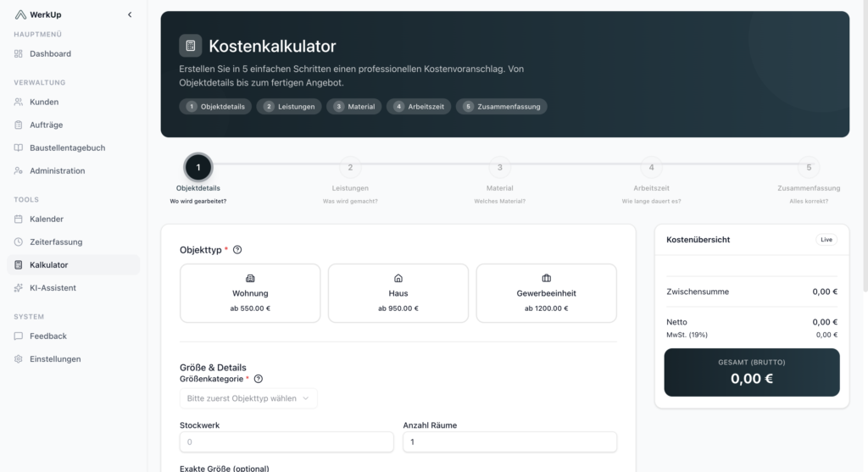Open Aufträge from the sidebar
This screenshot has height=472, width=868.
[x=46, y=125]
